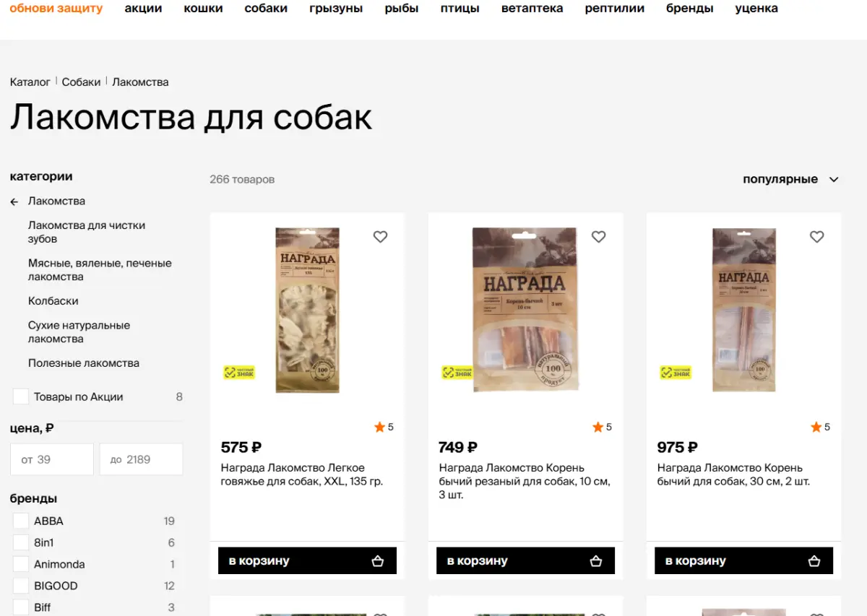
Task: Click star rating of Корень бычий резаный product
Action: pyautogui.click(x=602, y=427)
